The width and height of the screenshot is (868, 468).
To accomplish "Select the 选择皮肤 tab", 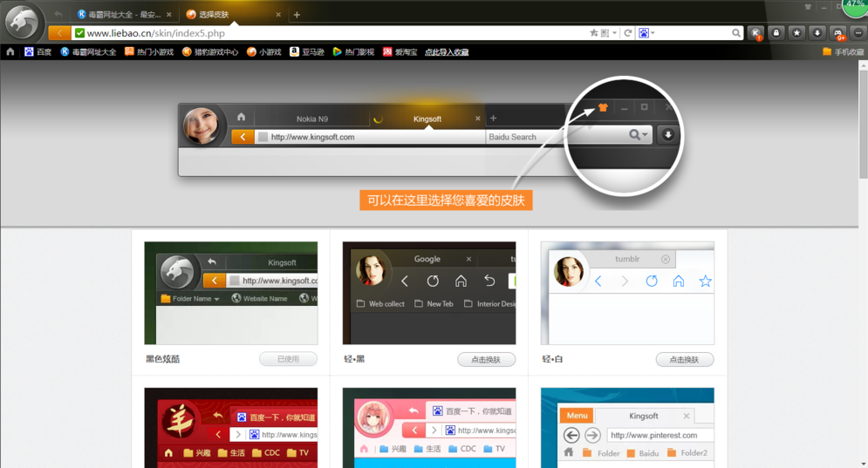I will 233,15.
